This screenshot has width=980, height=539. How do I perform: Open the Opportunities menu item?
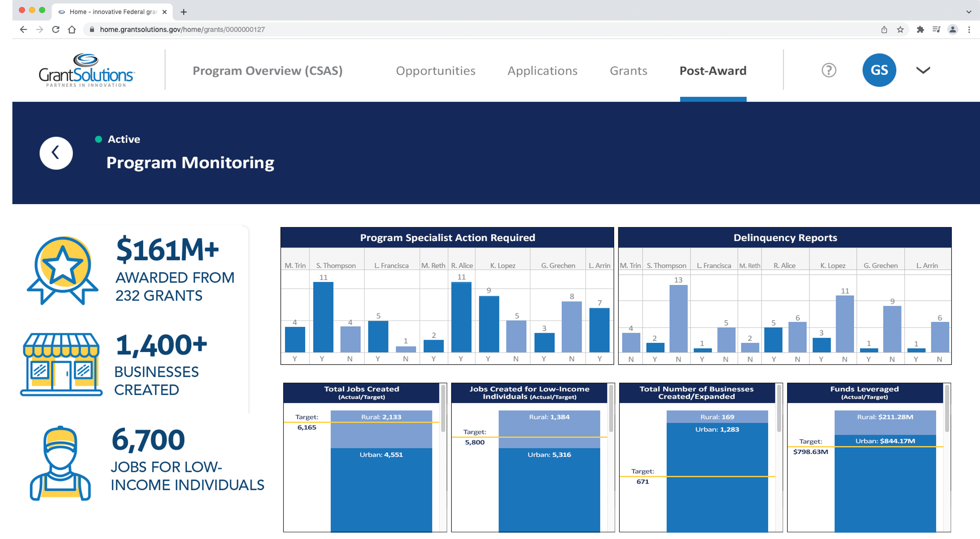click(436, 70)
